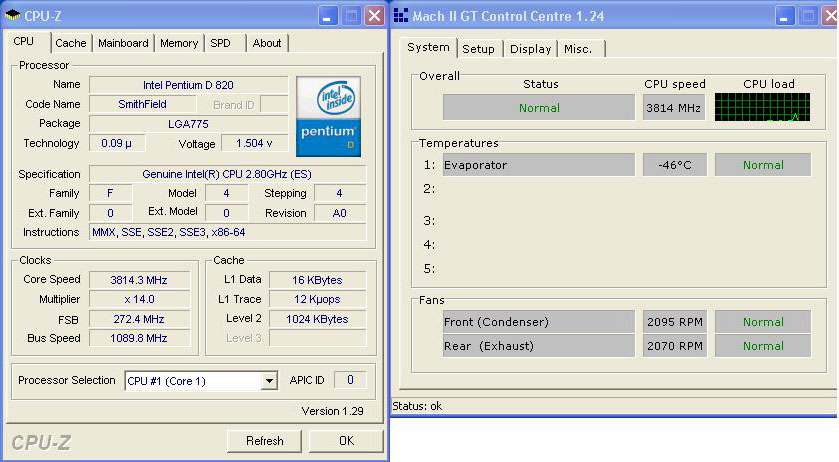
Task: Select the CPU tab in CPU-Z
Action: [x=24, y=42]
